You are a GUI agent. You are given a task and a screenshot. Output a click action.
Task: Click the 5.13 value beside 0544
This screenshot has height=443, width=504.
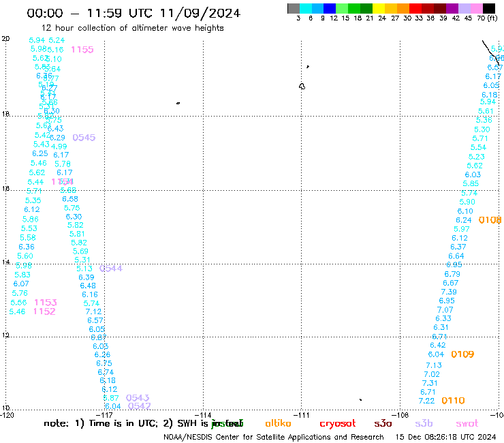pyautogui.click(x=84, y=269)
